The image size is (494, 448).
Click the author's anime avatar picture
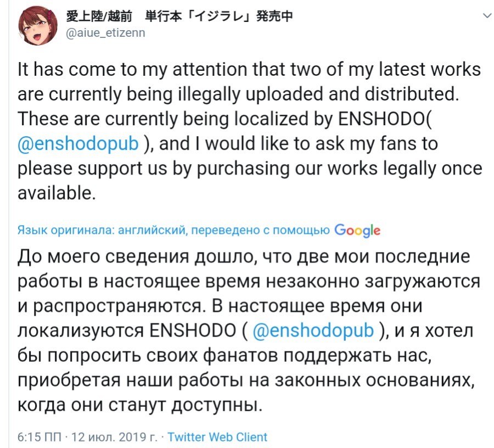[x=36, y=25]
